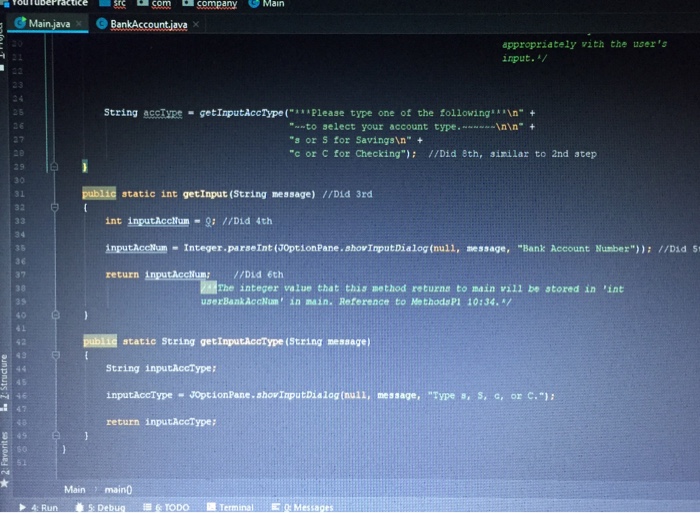Click the com package breadcrumb
700x513 pixels.
[x=161, y=4]
